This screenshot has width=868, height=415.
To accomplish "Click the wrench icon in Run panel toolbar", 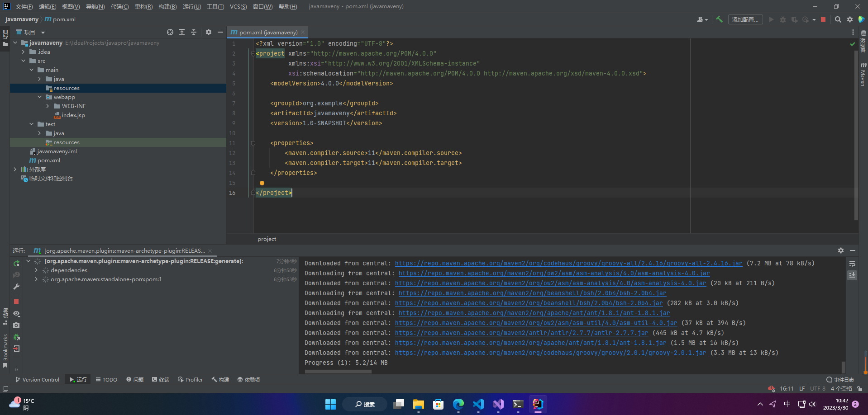I will (16, 287).
